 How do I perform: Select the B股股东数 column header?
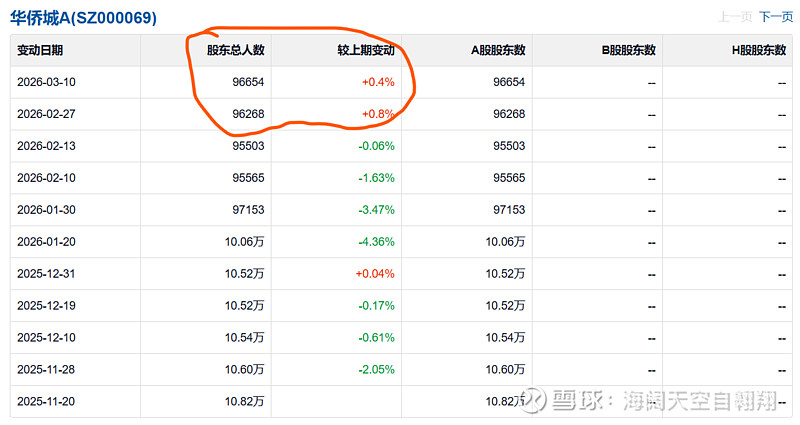click(x=629, y=50)
